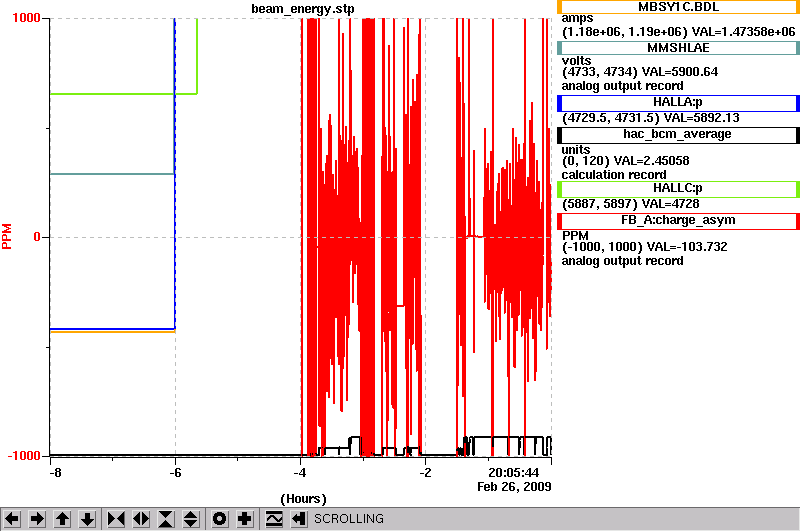800x531 pixels.
Task: Click the -2 hours x-axis tick label
Action: (425, 473)
